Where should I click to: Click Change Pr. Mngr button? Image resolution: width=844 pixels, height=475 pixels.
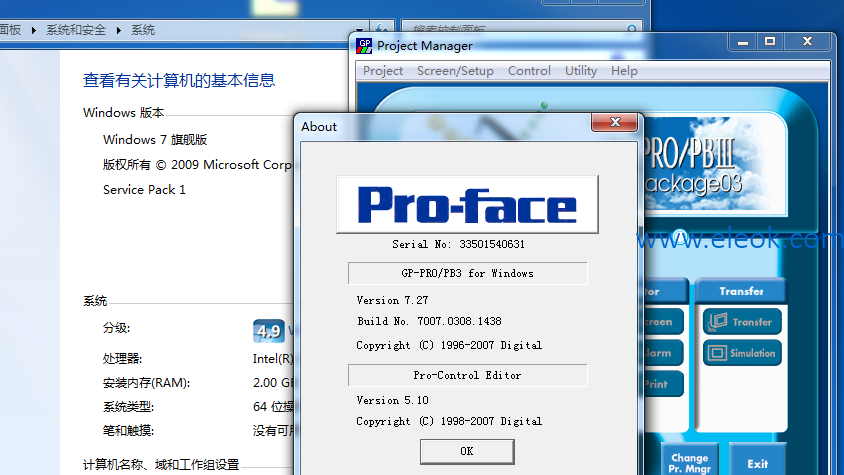(690, 463)
